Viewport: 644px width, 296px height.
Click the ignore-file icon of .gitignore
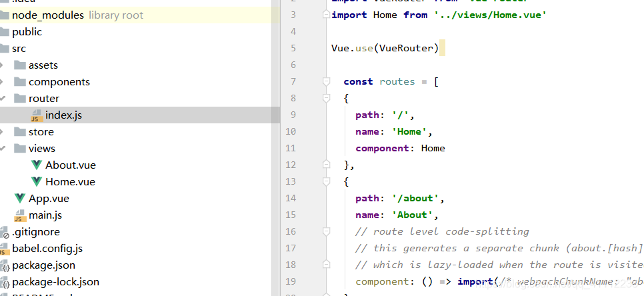pyautogui.click(x=5, y=233)
